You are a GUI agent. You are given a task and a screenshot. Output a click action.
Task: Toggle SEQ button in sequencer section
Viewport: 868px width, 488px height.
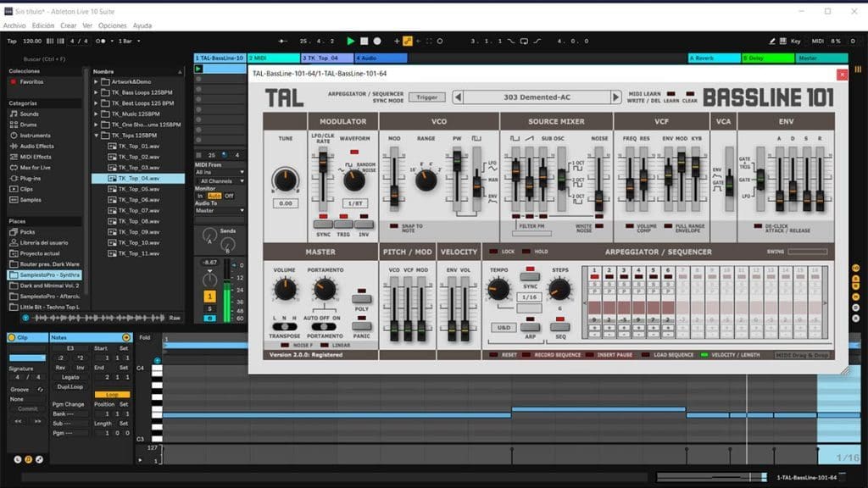(559, 327)
